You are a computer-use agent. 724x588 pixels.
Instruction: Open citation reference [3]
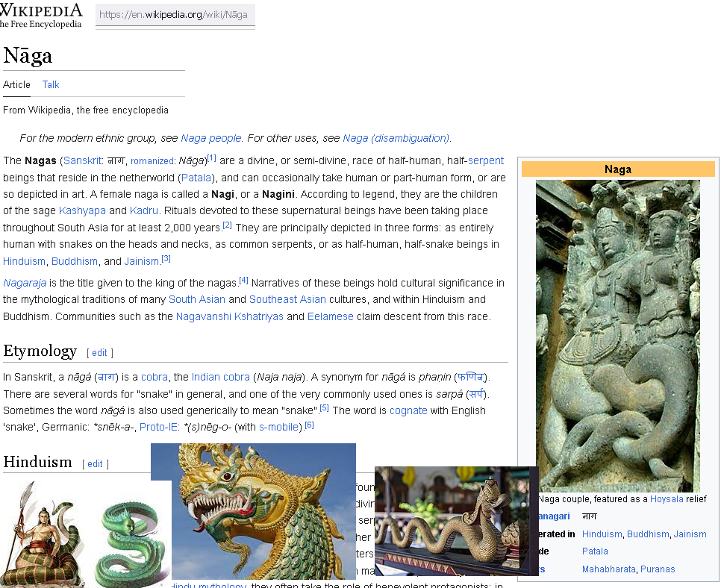tap(166, 259)
